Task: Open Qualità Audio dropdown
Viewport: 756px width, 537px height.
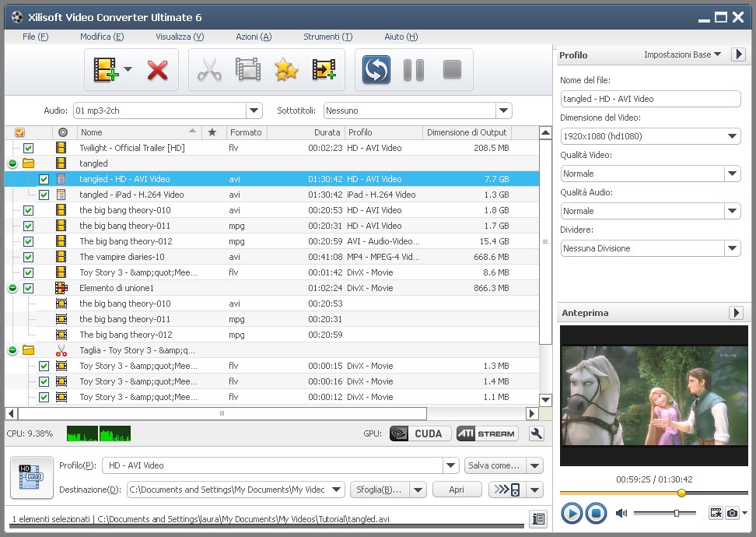Action: click(x=732, y=211)
